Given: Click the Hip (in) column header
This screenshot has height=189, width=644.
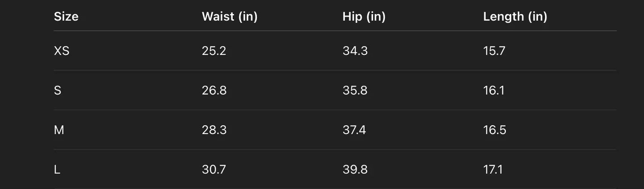Looking at the screenshot, I should [364, 16].
